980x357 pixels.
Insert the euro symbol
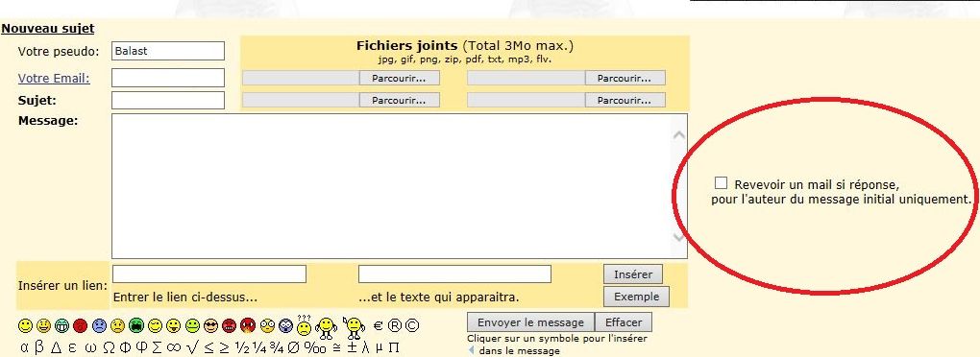pos(378,325)
